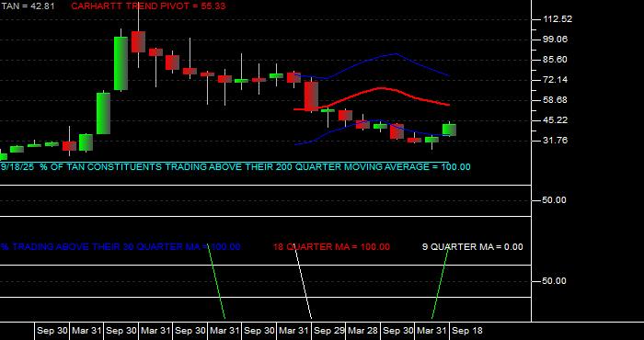This screenshot has width=644, height=340.
Task: Select the 9 Quarter MA = 0.00 label
Action: pos(473,247)
